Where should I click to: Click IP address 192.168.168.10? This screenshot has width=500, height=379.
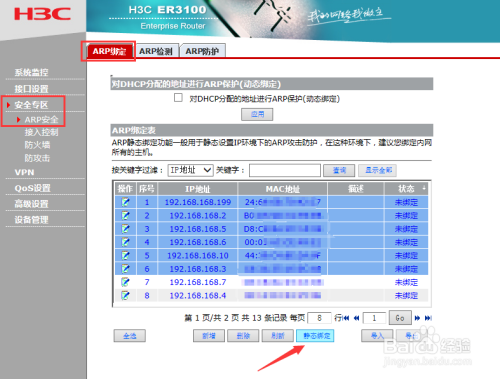pos(198,255)
